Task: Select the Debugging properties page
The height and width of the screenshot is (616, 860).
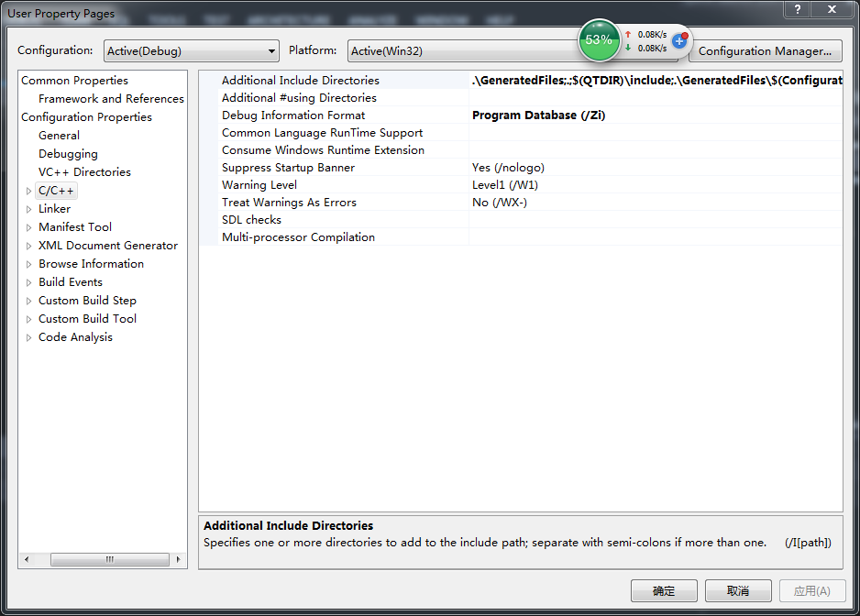Action: pyautogui.click(x=68, y=154)
